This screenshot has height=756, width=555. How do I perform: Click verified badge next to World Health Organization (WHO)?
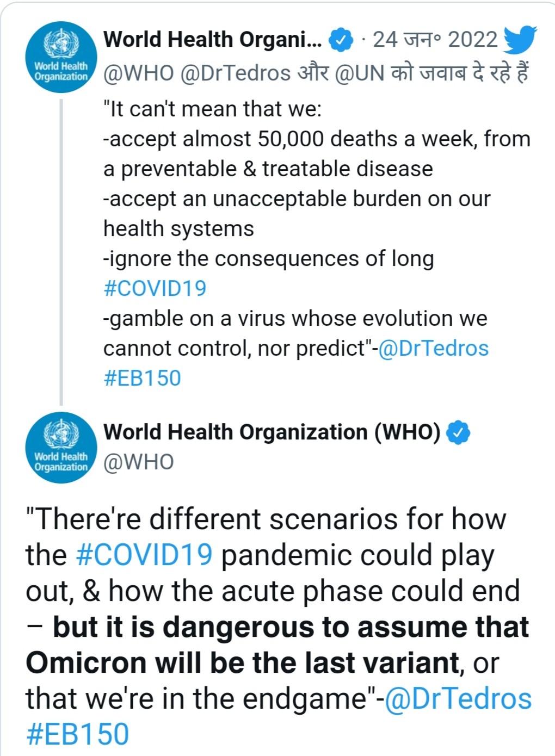(x=458, y=433)
